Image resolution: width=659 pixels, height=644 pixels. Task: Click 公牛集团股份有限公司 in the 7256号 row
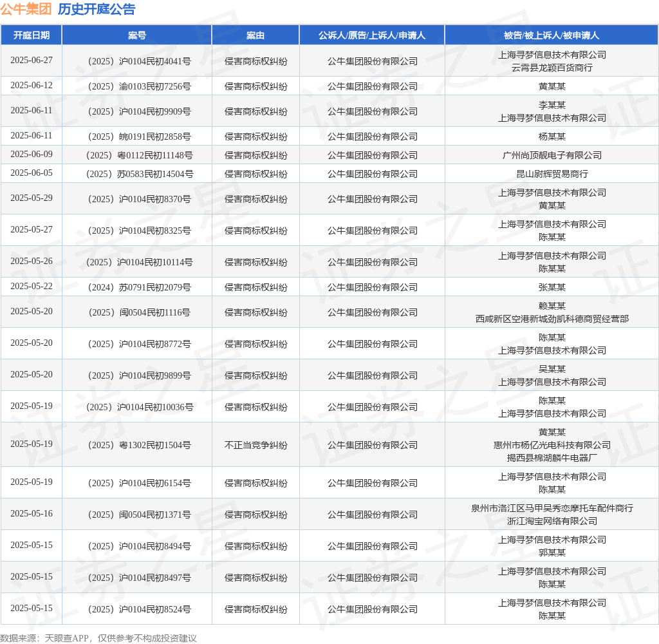(x=373, y=87)
